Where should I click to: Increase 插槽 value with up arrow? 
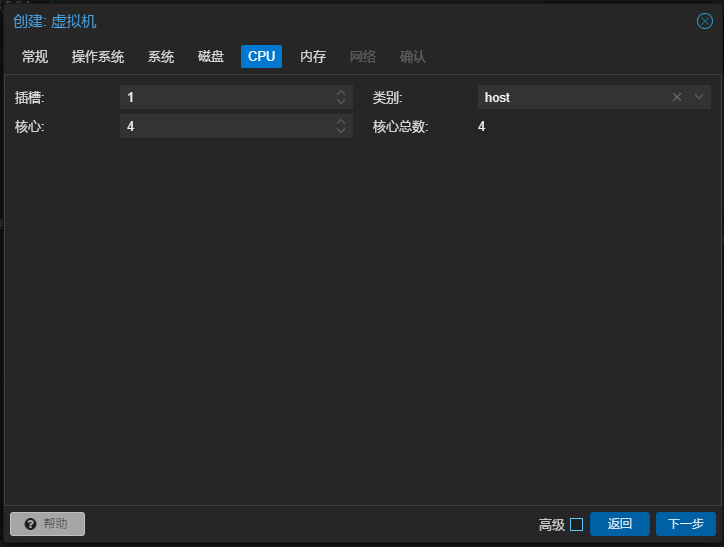pyautogui.click(x=341, y=93)
